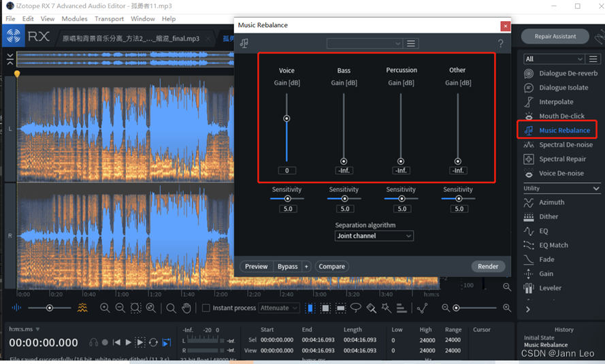Select the harmonics selection tool
This screenshot has width=605, height=364.
click(402, 308)
